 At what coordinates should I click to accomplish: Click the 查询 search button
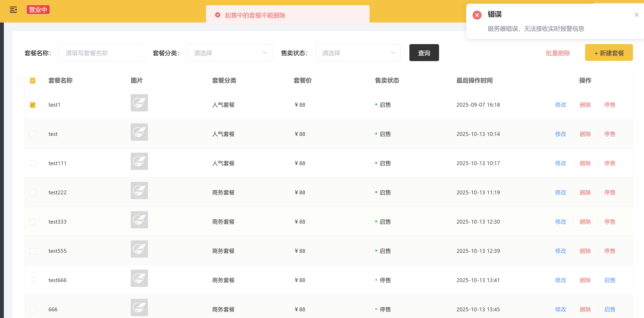point(424,53)
